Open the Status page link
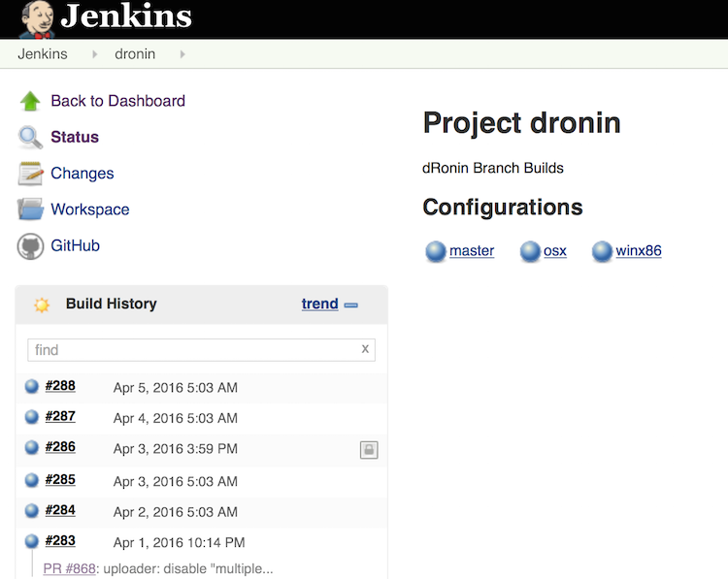728x579 pixels. pos(75,138)
